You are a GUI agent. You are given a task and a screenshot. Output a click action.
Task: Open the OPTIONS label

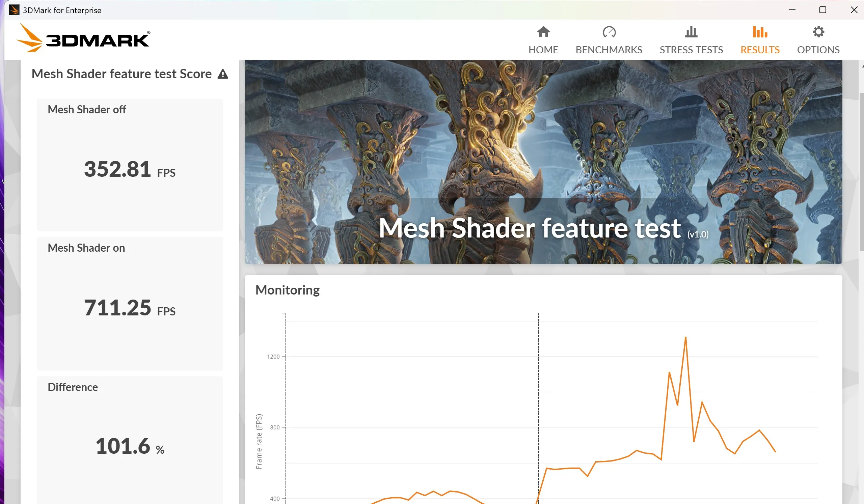818,50
